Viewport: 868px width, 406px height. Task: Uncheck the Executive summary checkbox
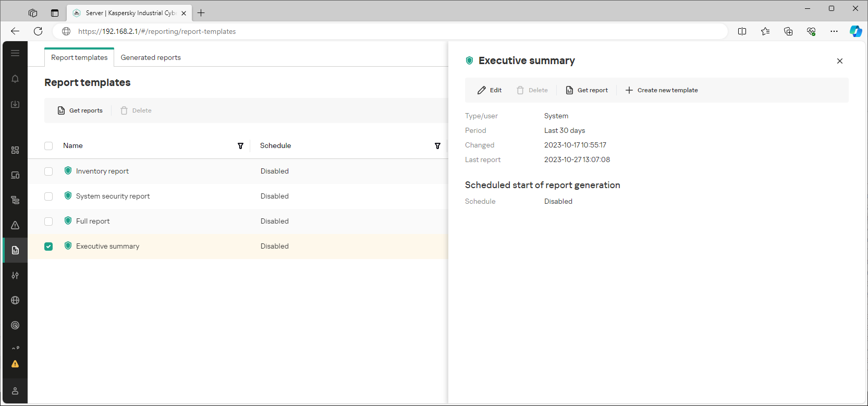pos(48,247)
